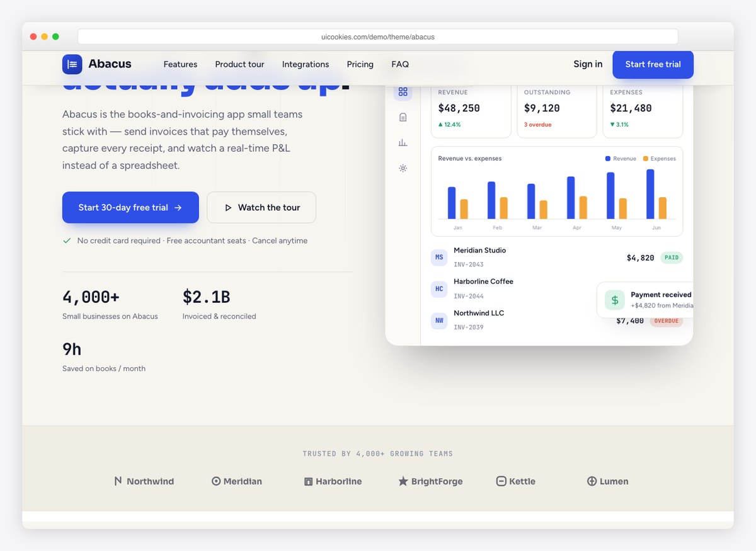Click the BrightForge star logo icon
Image resolution: width=756 pixels, height=551 pixels.
click(x=403, y=481)
